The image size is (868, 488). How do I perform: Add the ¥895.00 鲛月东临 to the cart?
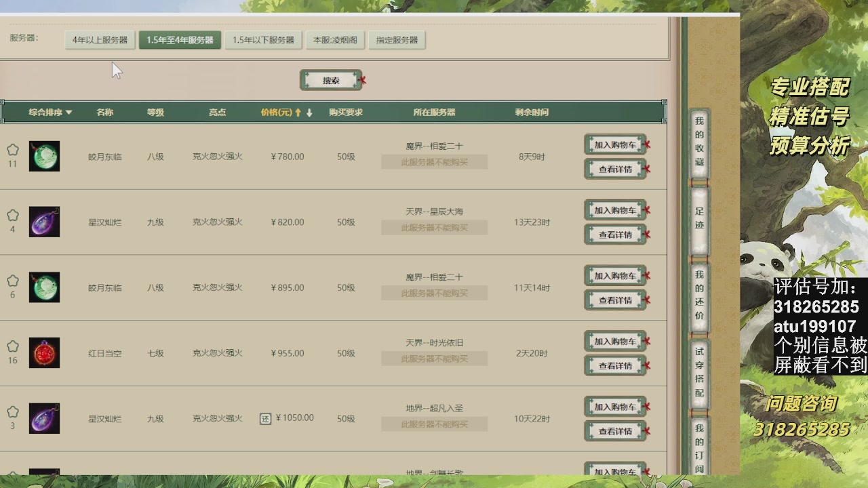pos(615,276)
